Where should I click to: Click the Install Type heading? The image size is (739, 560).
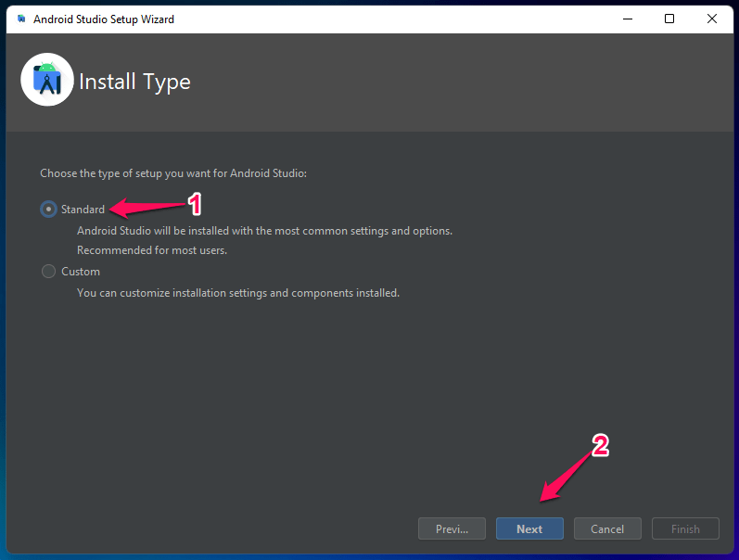[x=134, y=82]
